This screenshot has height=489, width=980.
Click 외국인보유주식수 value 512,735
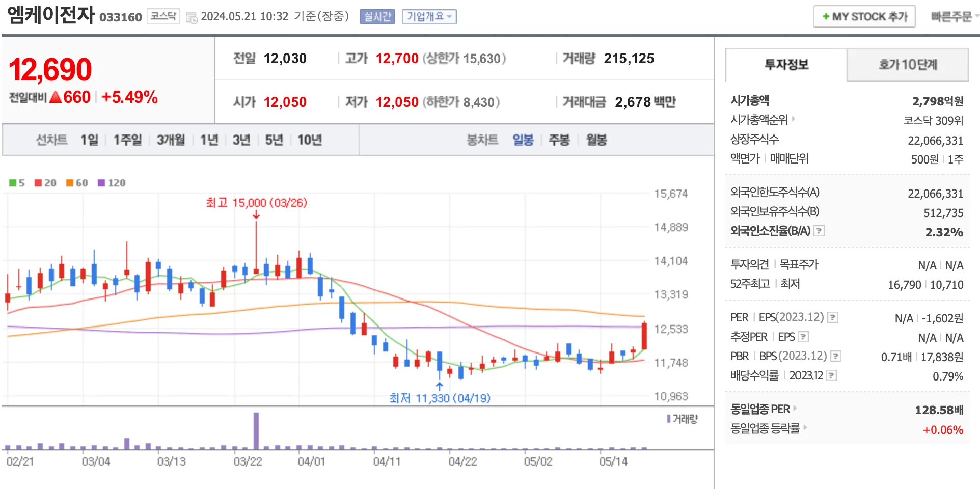(943, 213)
